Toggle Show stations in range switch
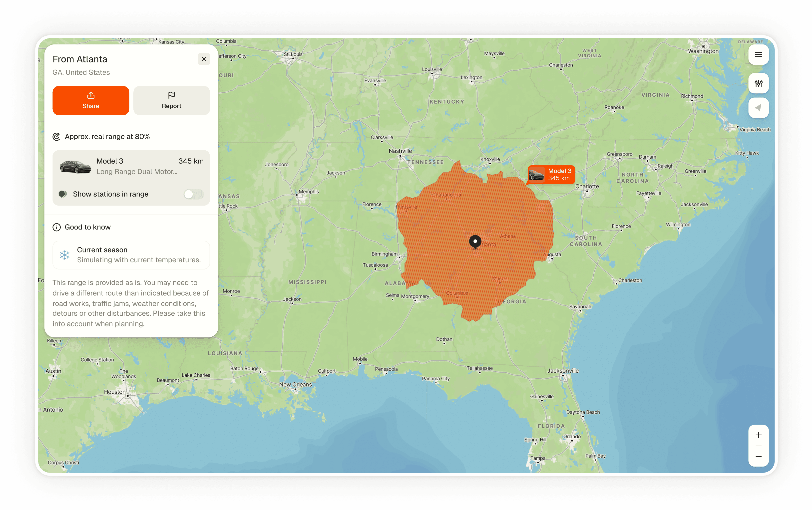Viewport: 812px width, 510px height. [194, 194]
